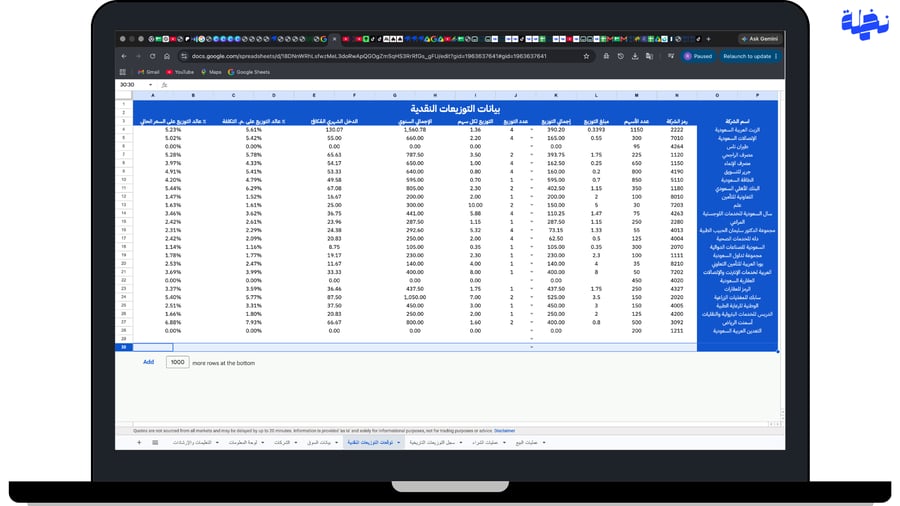
Task: Select company code cell 1211
Action: pos(677,331)
